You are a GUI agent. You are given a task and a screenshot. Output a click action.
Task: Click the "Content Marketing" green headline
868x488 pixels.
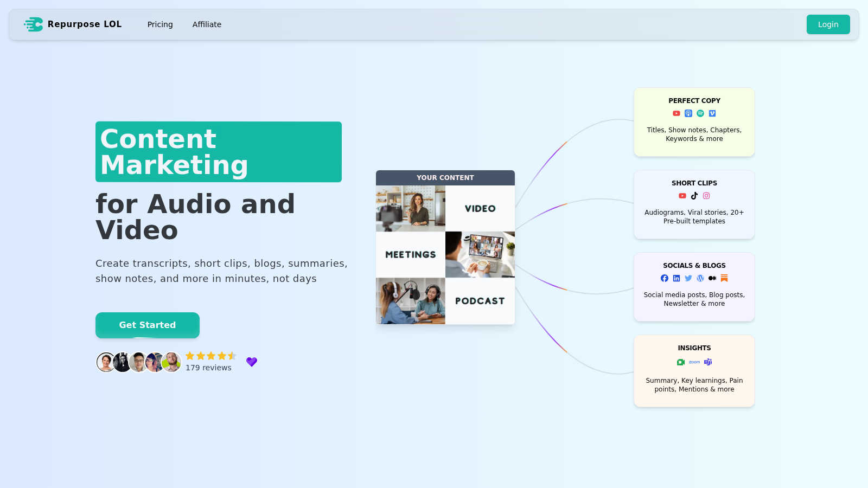219,152
